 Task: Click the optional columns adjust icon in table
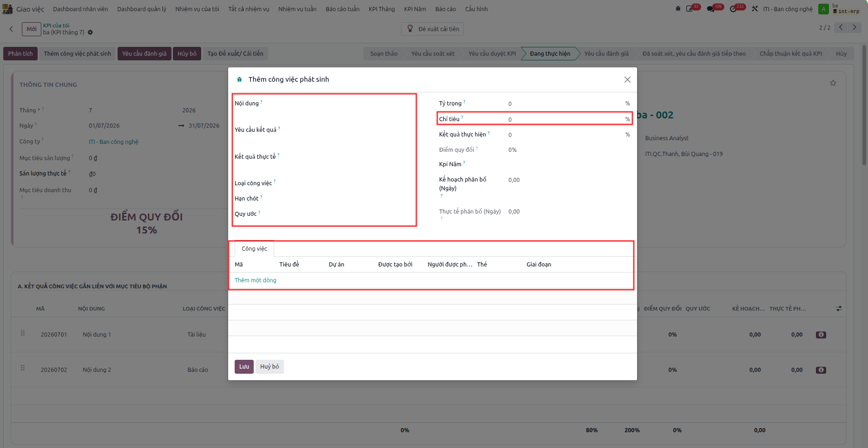839,308
